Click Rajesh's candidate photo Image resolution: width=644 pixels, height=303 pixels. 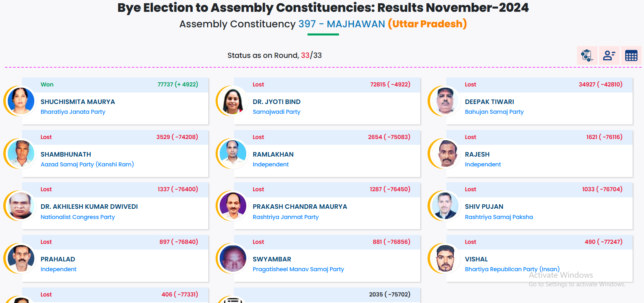(445, 153)
